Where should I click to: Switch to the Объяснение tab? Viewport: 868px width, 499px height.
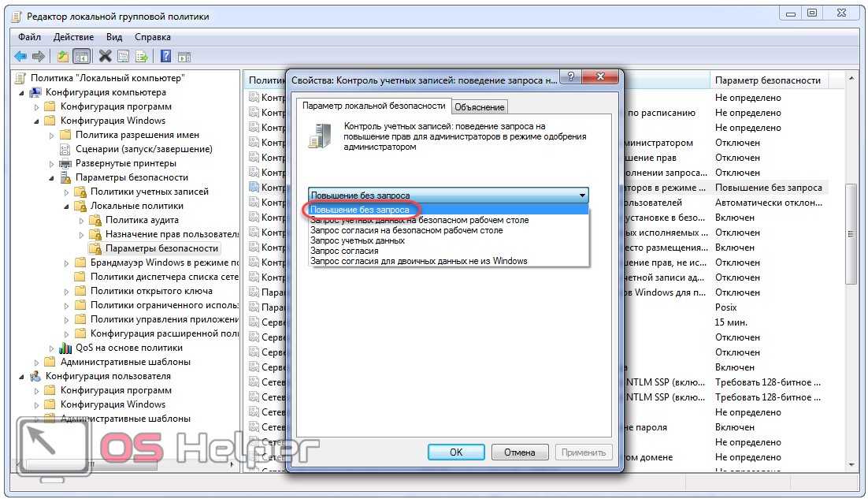point(480,106)
